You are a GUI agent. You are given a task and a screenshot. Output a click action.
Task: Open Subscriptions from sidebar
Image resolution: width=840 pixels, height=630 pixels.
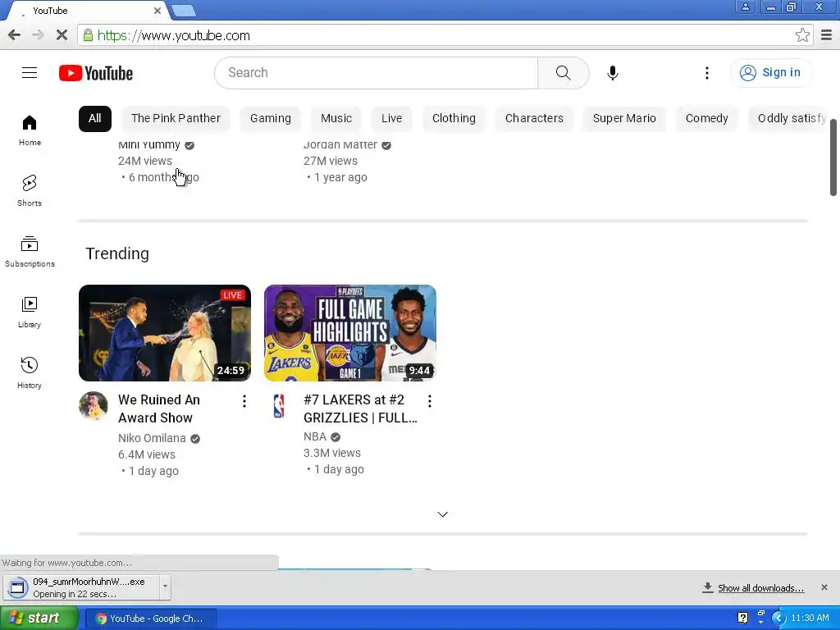[30, 251]
